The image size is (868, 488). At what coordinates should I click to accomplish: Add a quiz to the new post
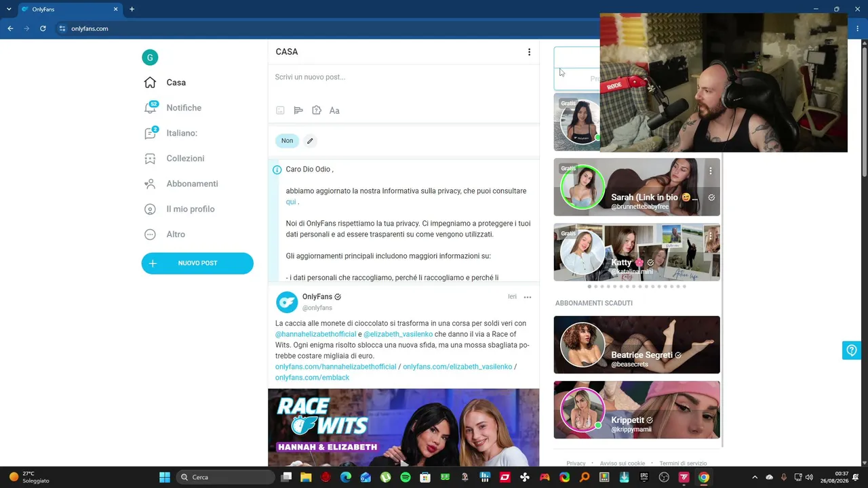click(x=317, y=110)
